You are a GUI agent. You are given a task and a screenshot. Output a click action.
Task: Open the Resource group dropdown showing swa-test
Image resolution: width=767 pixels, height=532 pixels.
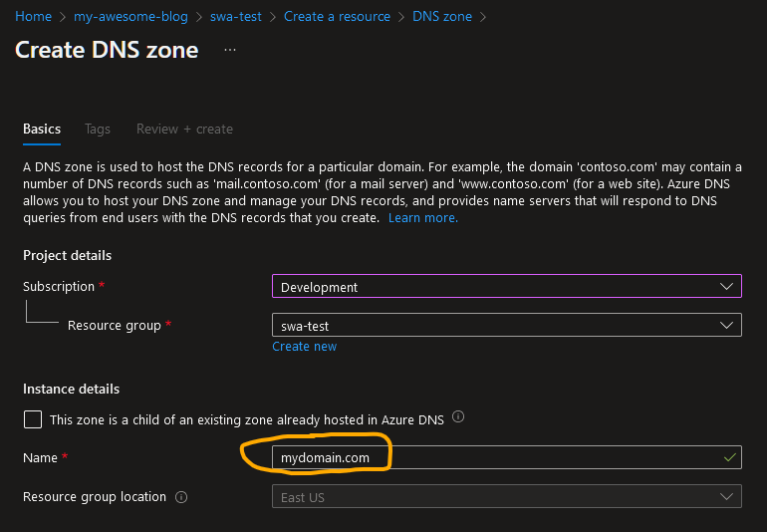[507, 325]
